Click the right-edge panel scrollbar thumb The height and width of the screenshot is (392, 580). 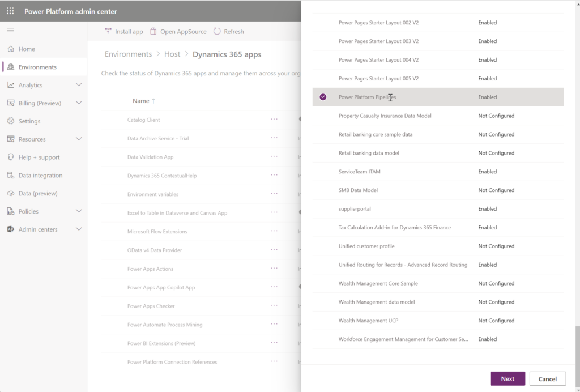[577, 356]
